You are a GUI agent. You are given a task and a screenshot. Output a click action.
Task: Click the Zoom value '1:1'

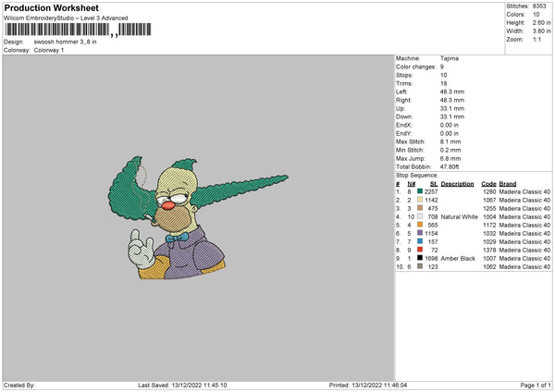(536, 39)
